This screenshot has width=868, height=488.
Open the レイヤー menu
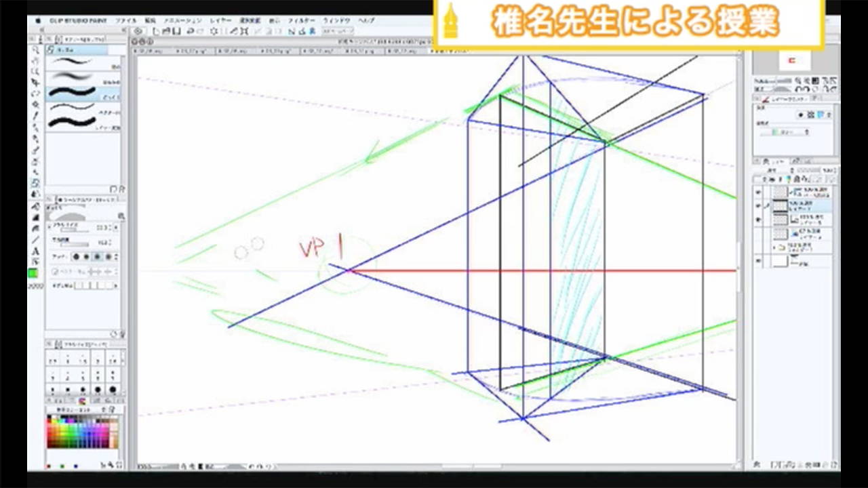220,20
